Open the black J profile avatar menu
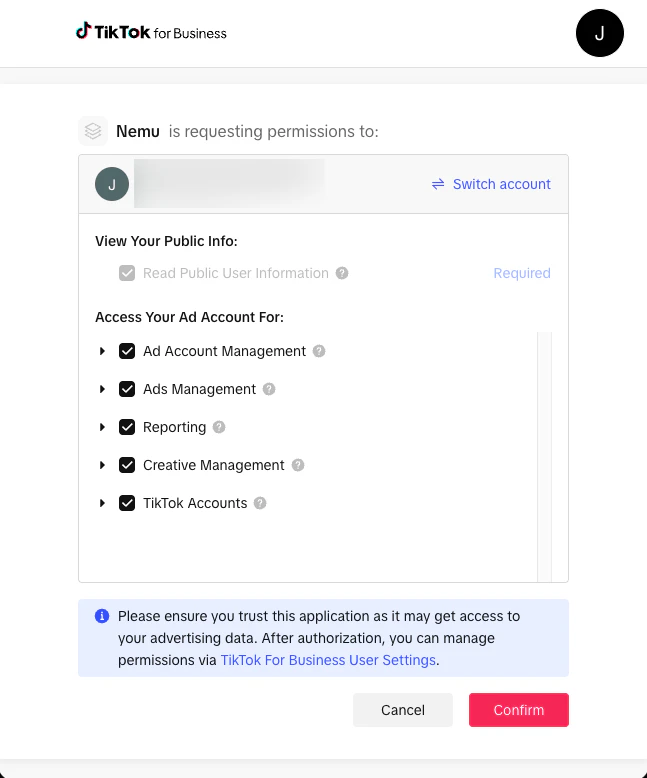Screen dimensions: 647x778 599,33
